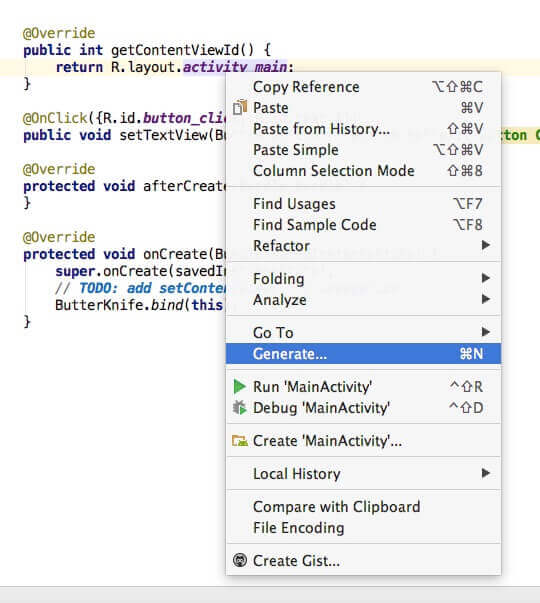Expand the Refactor submenu arrow
Image resolution: width=540 pixels, height=603 pixels.
coord(486,245)
